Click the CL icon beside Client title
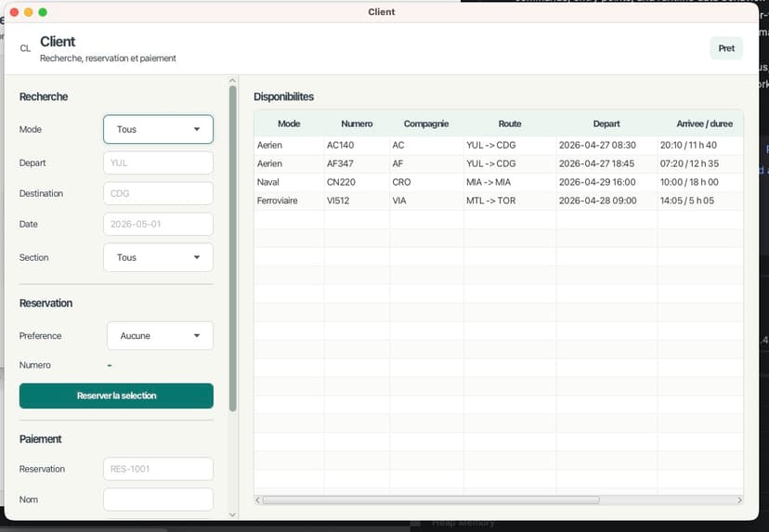 (25, 48)
